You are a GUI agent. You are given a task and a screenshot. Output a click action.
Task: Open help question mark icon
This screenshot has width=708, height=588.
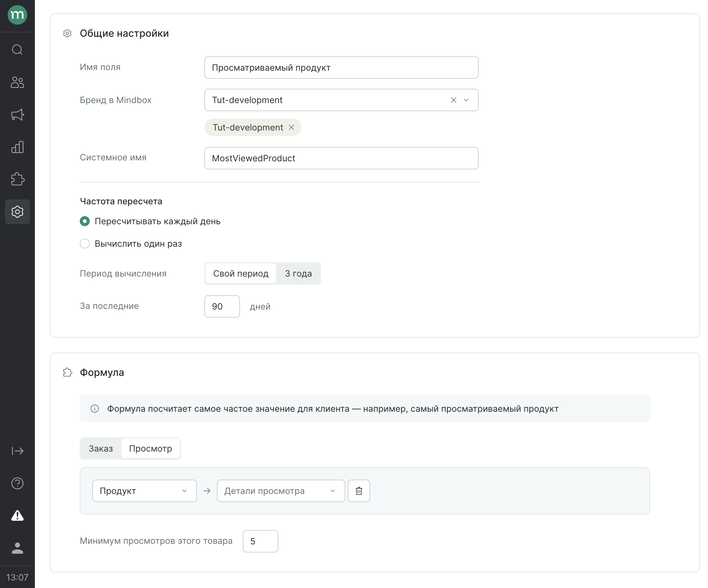[x=17, y=483]
